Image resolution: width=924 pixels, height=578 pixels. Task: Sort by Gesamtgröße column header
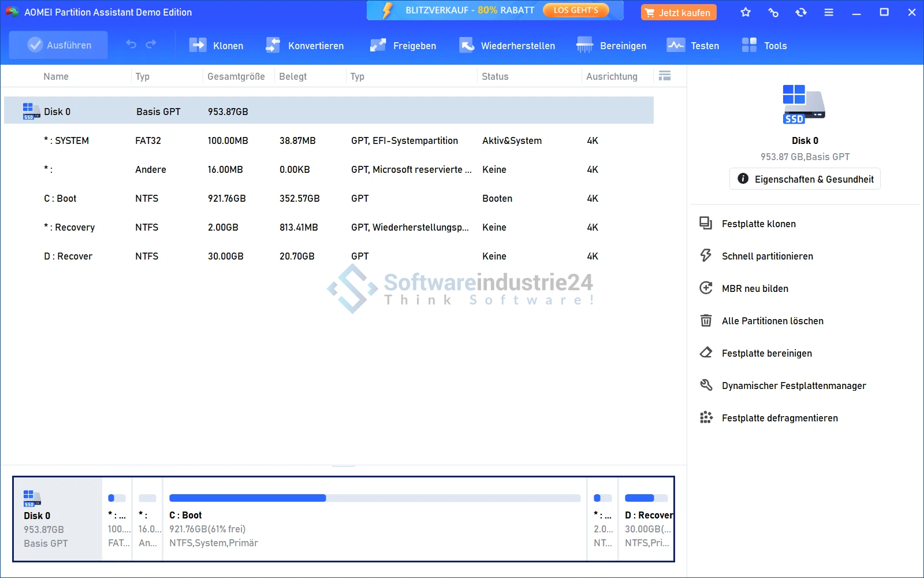pos(236,76)
